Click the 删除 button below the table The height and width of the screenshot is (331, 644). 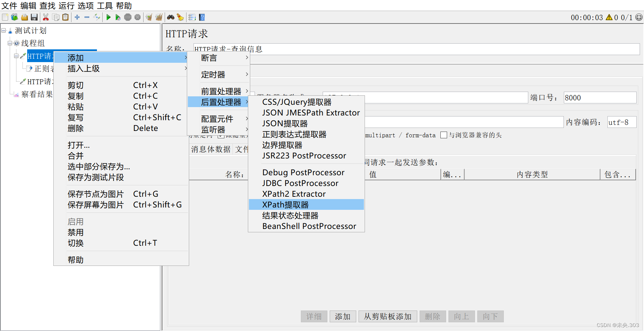tap(433, 316)
